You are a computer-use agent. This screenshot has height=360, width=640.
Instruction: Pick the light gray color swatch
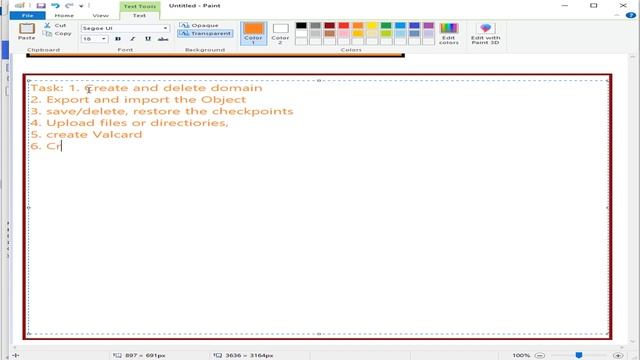point(316,33)
